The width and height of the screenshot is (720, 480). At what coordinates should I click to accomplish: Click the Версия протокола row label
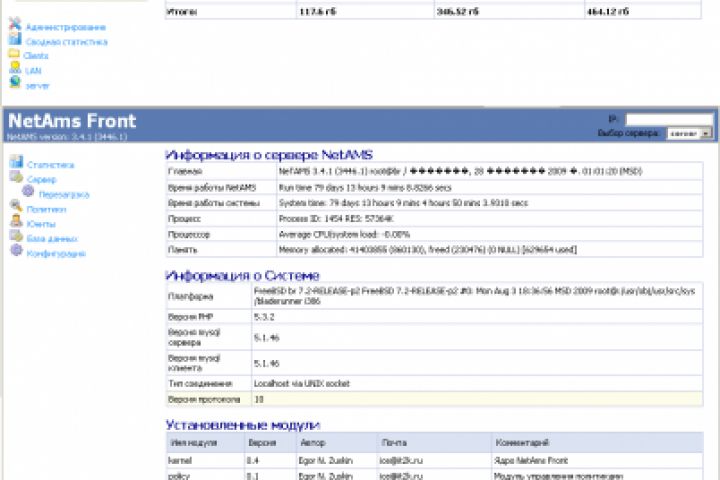(204, 400)
